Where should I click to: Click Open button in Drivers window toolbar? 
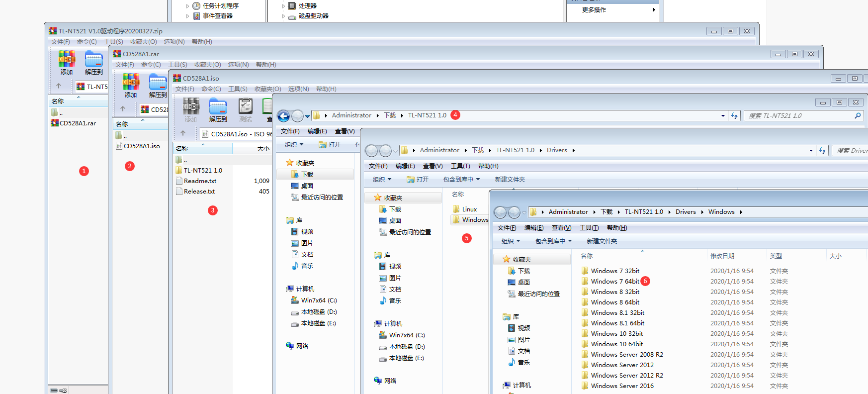point(417,179)
